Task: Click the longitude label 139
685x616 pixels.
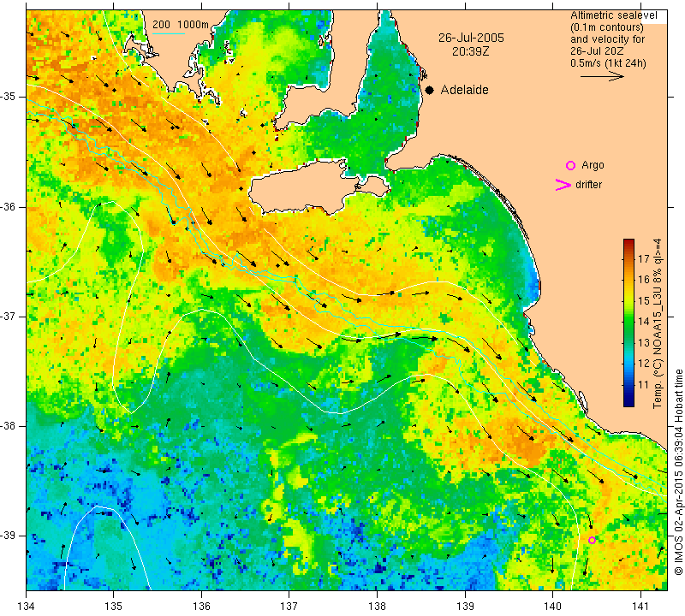Action: [x=465, y=607]
